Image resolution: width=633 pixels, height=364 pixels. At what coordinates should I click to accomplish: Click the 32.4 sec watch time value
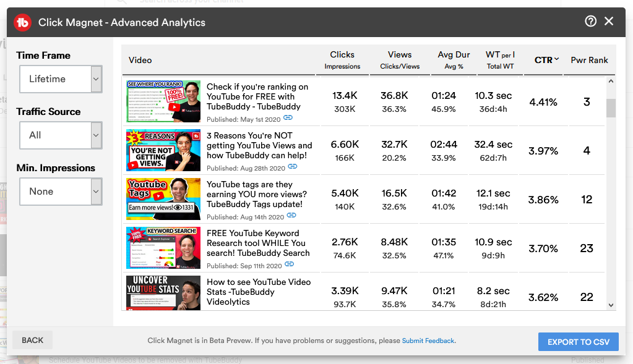tap(493, 145)
